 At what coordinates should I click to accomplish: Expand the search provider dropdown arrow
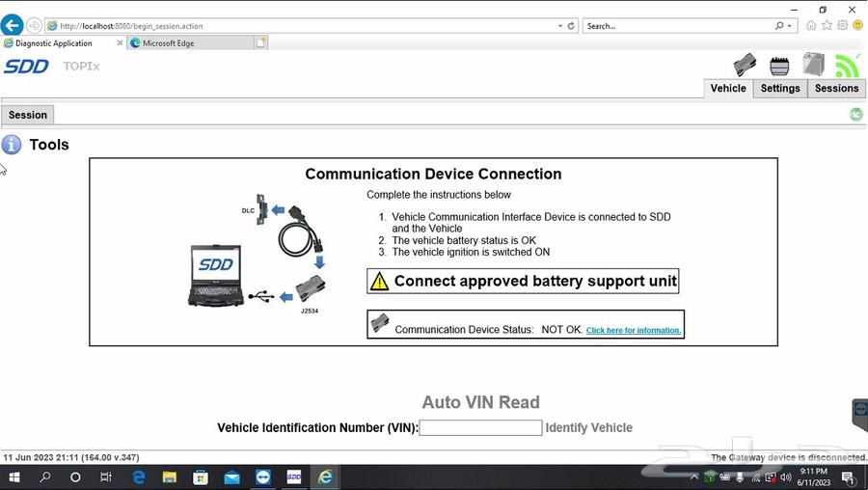pyautogui.click(x=792, y=26)
